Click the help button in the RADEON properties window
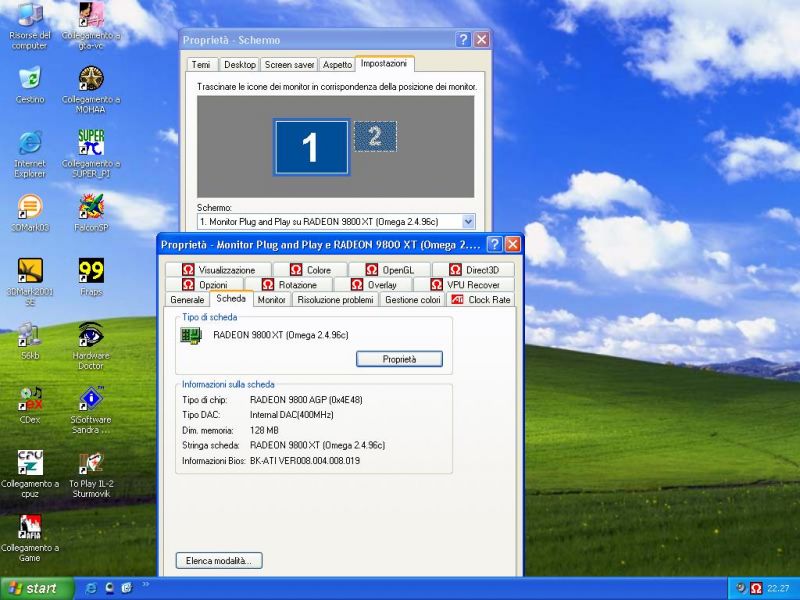Image resolution: width=800 pixels, height=600 pixels. click(x=494, y=245)
